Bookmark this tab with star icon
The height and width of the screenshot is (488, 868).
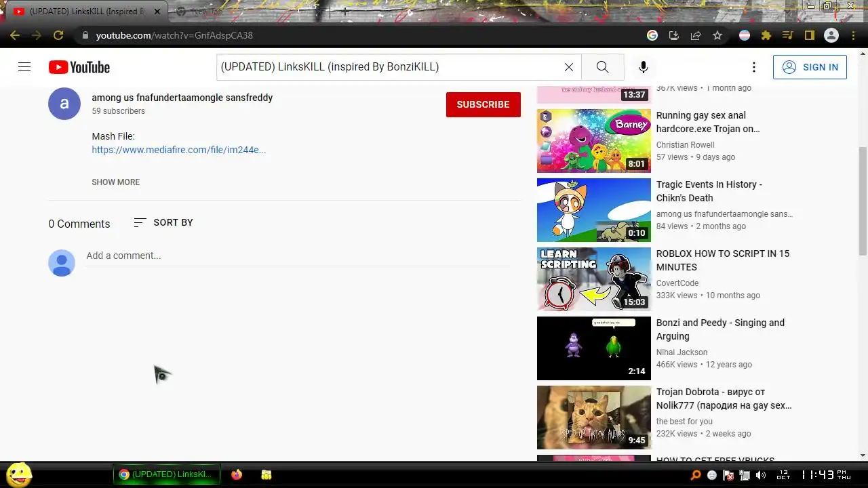tap(717, 35)
